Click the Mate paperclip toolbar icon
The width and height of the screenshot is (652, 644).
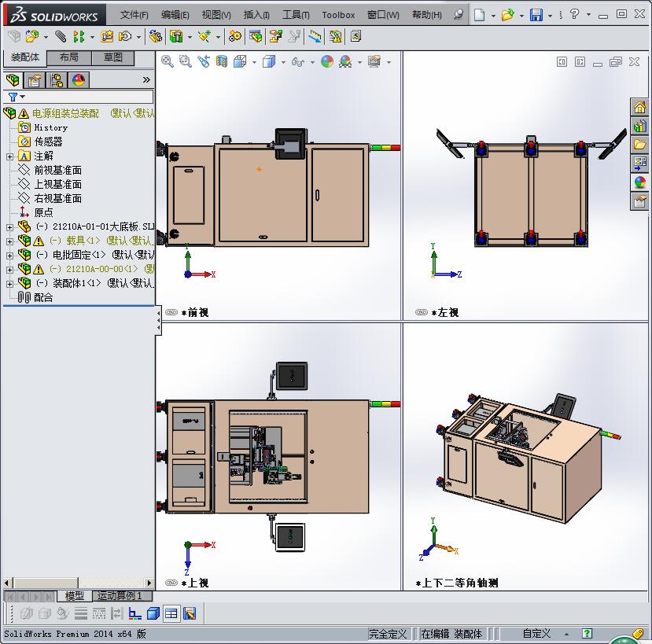pos(61,37)
